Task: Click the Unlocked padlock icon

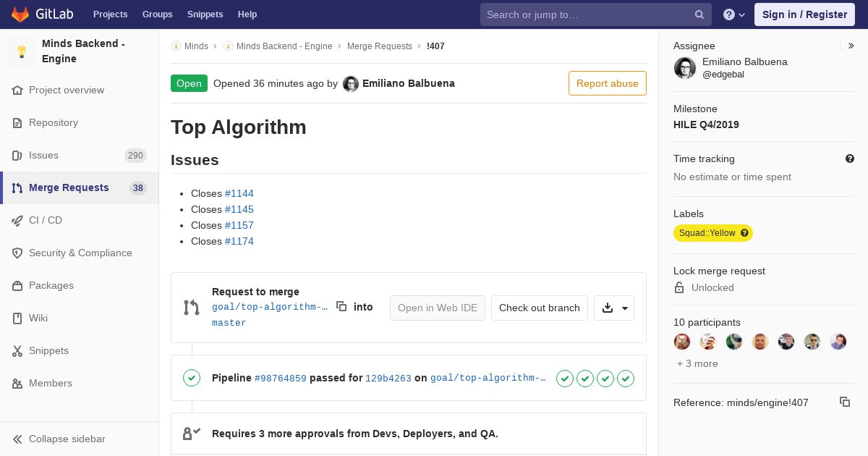Action: click(x=679, y=287)
